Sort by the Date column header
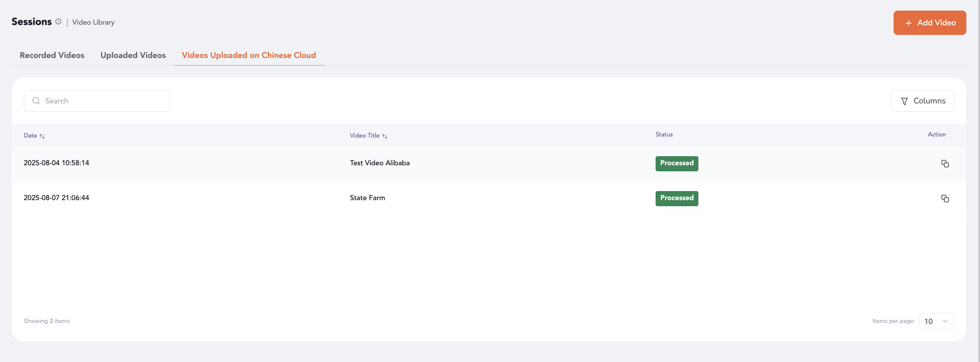This screenshot has width=980, height=362. coord(30,135)
